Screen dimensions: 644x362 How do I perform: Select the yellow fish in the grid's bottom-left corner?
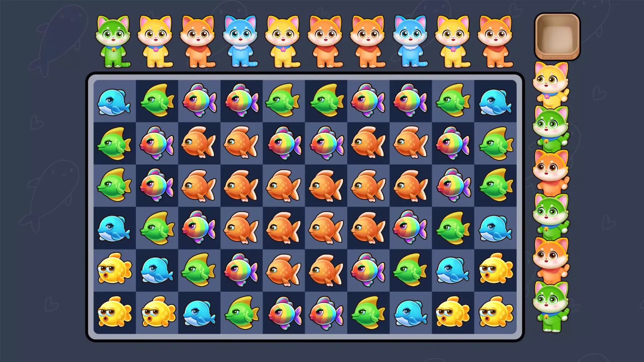114,312
